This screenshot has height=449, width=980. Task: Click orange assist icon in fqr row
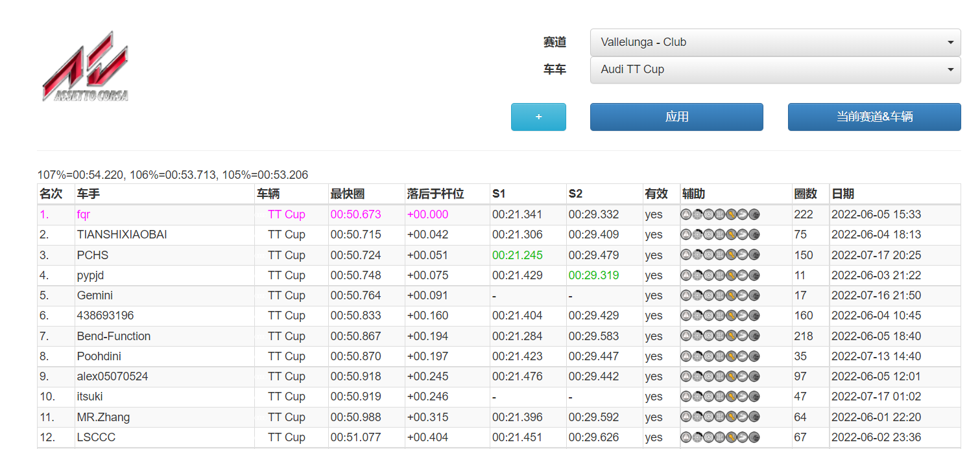731,214
